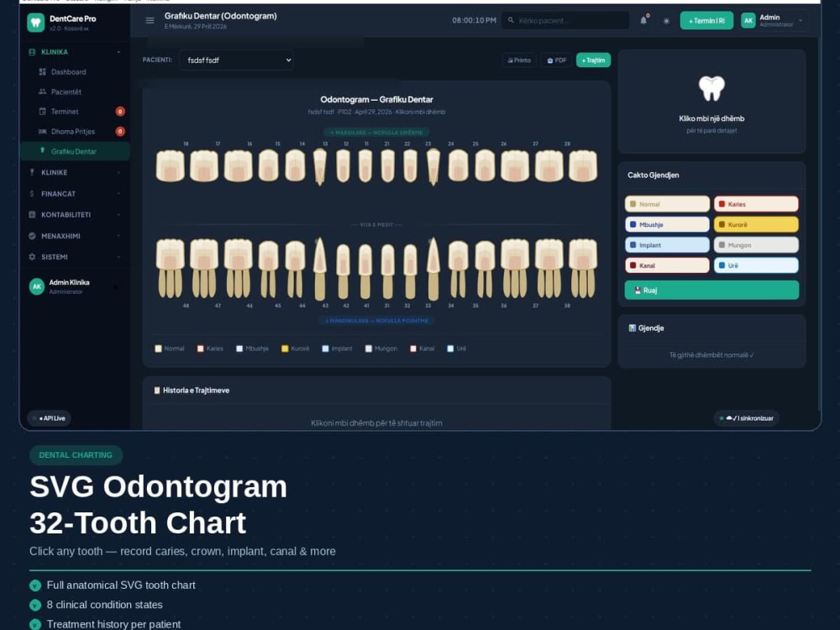The image size is (840, 630).
Task: Open Dhoma Pritjes in the sidebar
Action: (75, 131)
